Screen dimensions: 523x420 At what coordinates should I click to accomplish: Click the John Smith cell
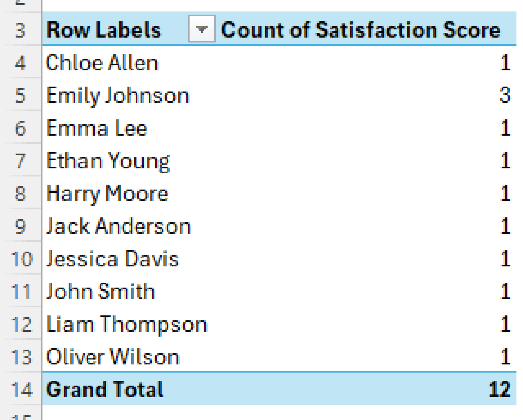(x=101, y=292)
